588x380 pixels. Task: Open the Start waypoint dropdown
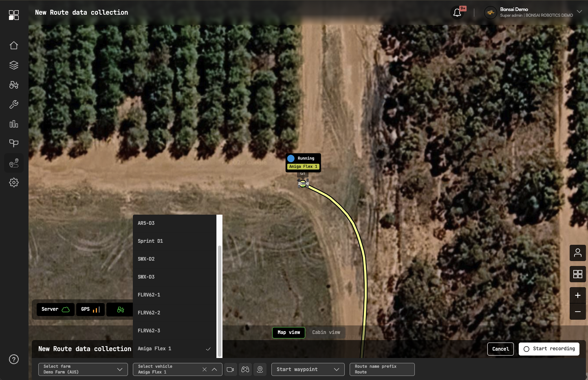pos(308,369)
